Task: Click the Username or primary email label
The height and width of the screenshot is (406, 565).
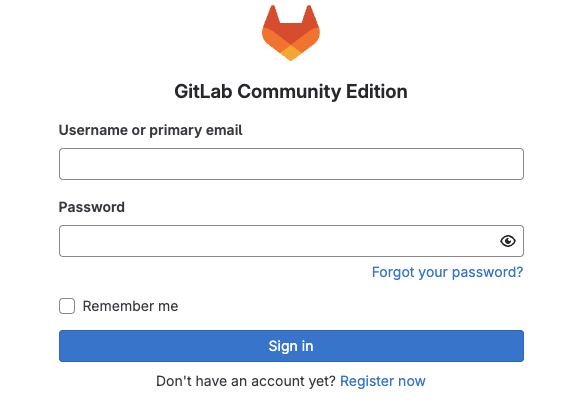Action: click(151, 130)
